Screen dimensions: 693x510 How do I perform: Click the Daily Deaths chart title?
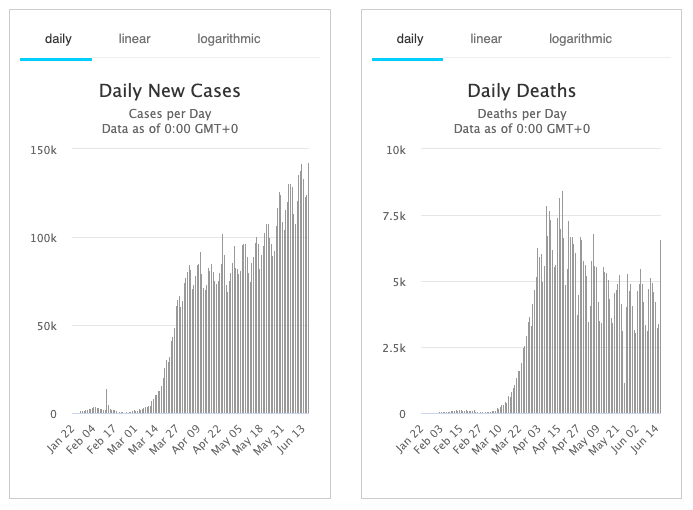click(x=522, y=91)
